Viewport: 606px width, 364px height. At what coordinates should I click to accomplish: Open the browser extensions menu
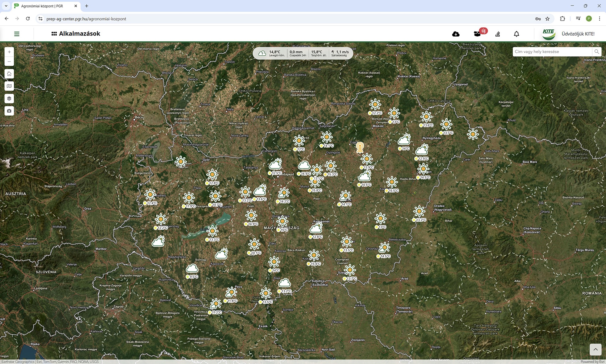tap(562, 19)
